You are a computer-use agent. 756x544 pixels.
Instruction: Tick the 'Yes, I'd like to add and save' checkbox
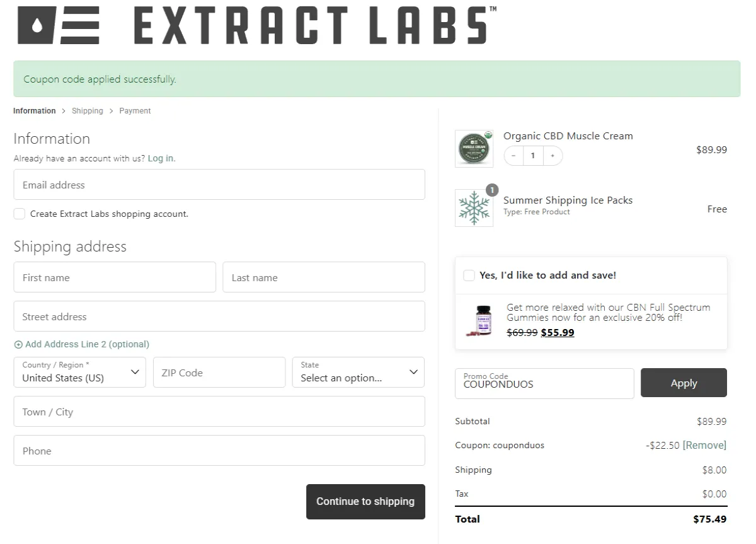[x=469, y=275]
